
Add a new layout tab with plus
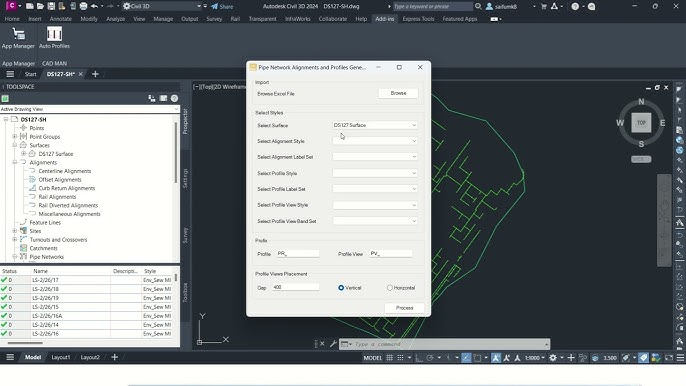115,357
